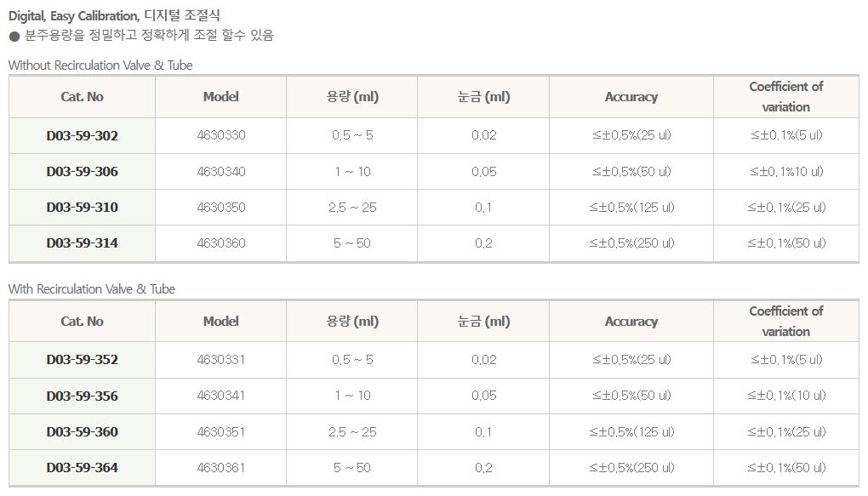The height and width of the screenshot is (496, 868).
Task: Open catalog entry D03-59-310
Action: 83,208
